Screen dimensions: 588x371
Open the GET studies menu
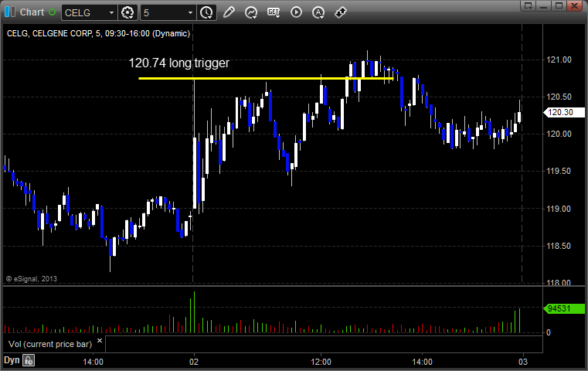[x=274, y=12]
